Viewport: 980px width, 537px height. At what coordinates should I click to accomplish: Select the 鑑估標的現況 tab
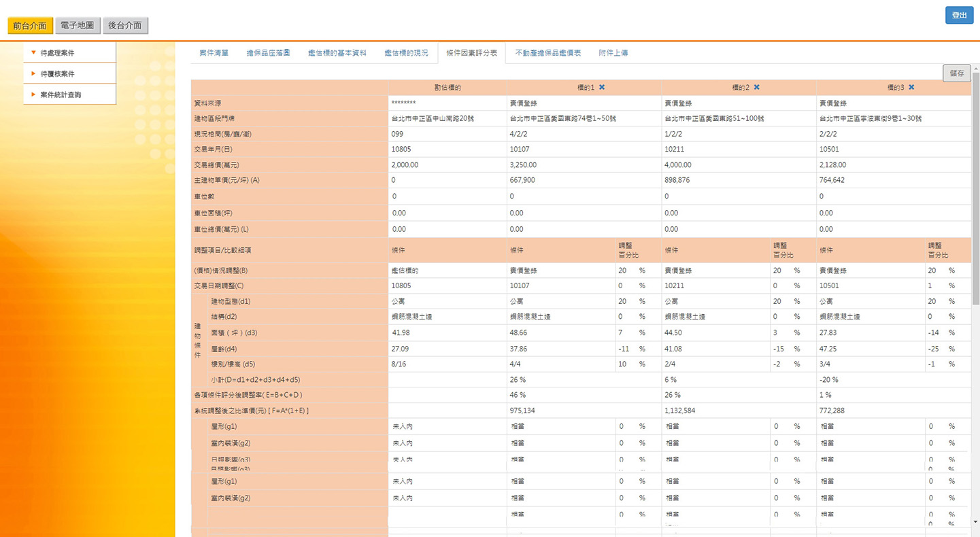[x=406, y=53]
